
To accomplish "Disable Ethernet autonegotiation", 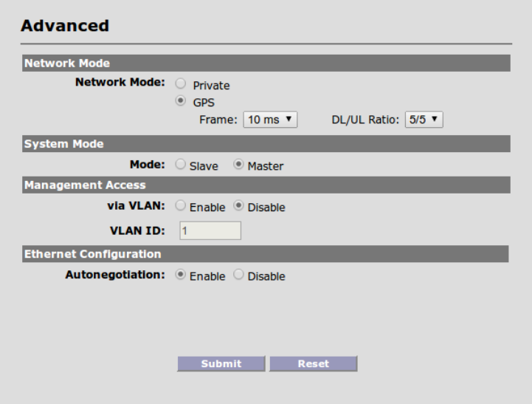I will click(239, 276).
